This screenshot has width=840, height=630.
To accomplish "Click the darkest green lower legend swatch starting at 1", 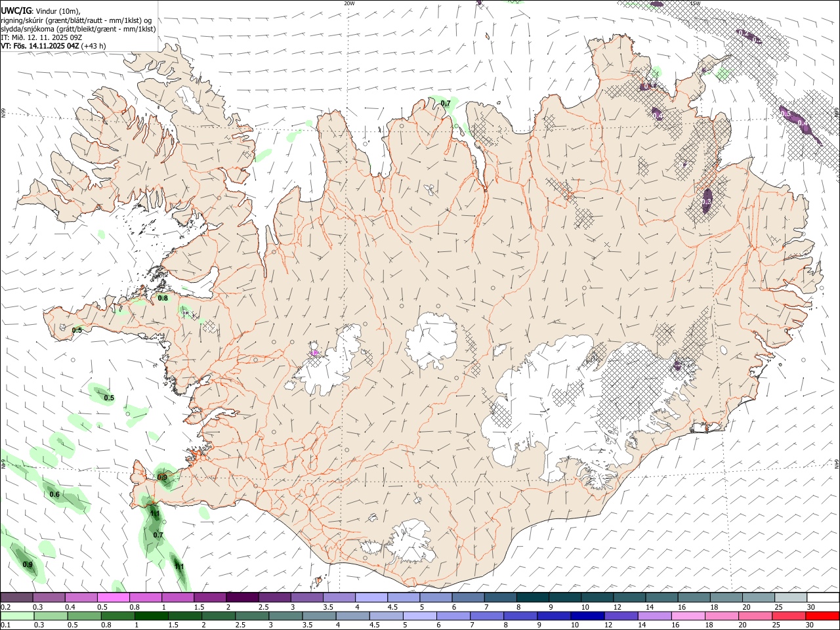I will 151,616.
